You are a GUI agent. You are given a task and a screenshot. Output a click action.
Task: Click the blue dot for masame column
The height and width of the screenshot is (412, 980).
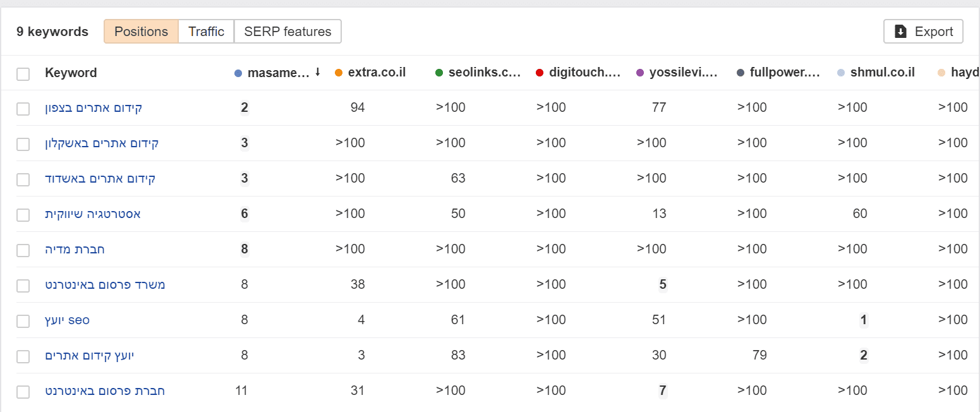[x=238, y=73]
